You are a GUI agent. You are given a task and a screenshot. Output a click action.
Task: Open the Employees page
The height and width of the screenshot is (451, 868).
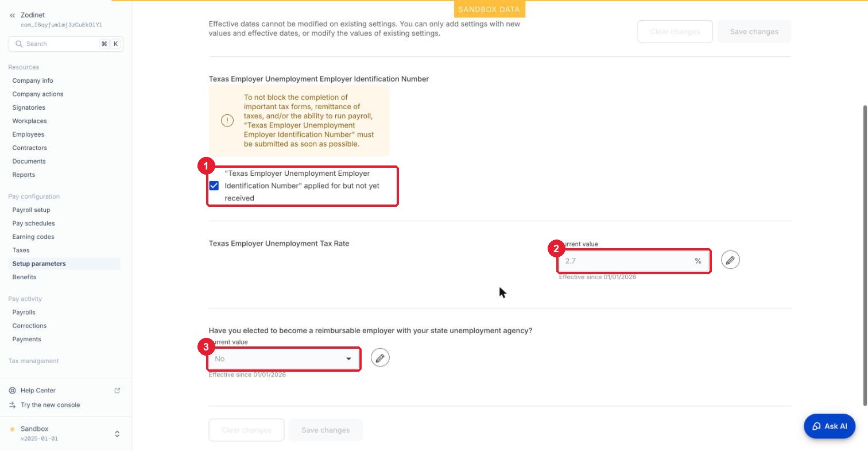[28, 134]
